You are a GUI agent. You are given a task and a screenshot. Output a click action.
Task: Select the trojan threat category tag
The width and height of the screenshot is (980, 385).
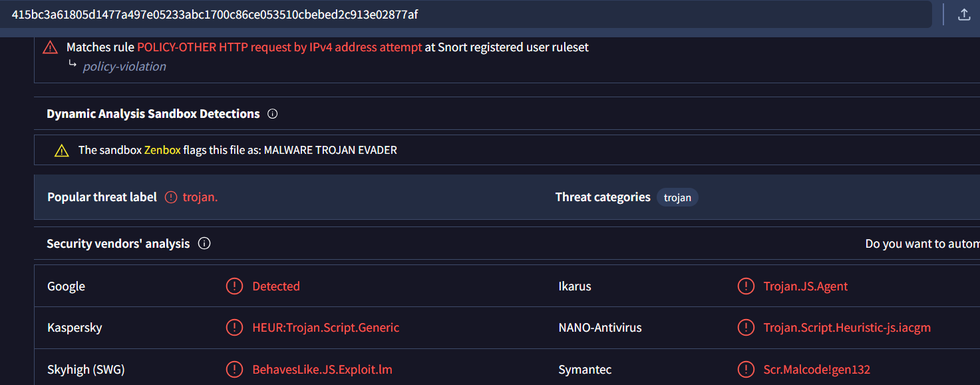[x=677, y=197]
